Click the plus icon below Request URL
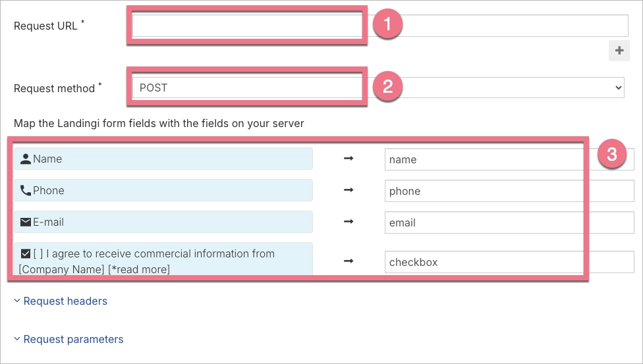Screen dimensions: 643x364 pos(619,51)
